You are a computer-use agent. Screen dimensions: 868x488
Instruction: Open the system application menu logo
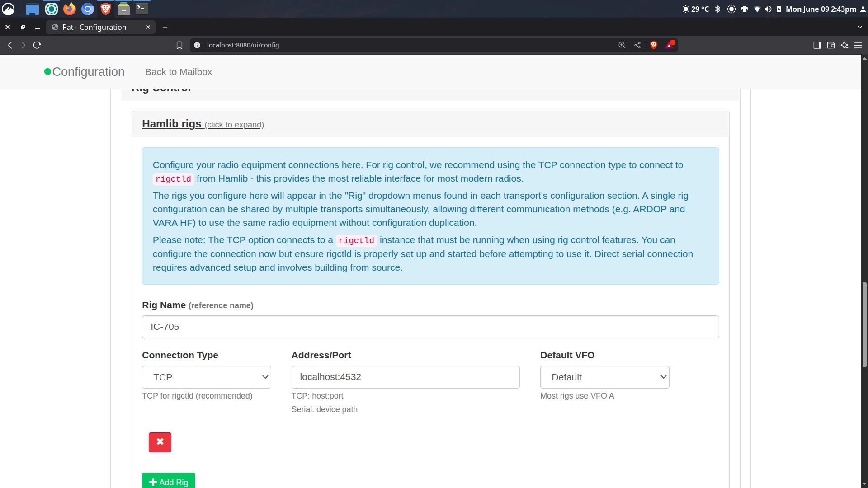tap(8, 9)
